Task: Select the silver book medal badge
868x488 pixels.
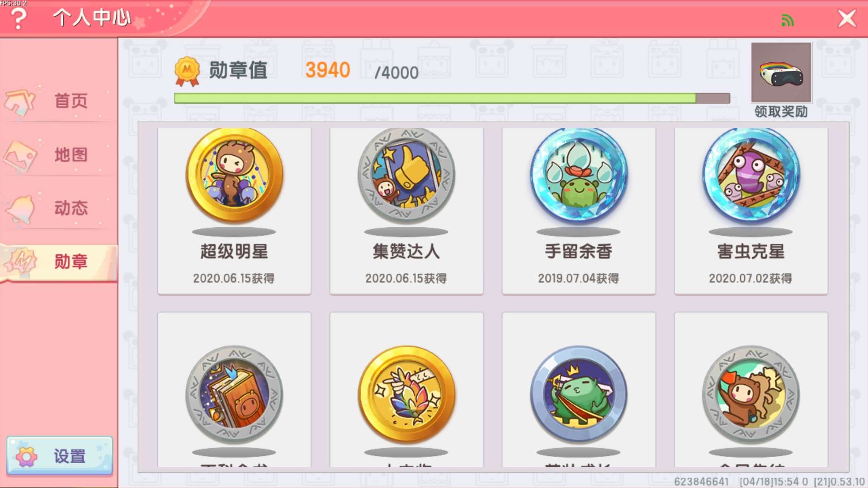Action: [x=234, y=394]
